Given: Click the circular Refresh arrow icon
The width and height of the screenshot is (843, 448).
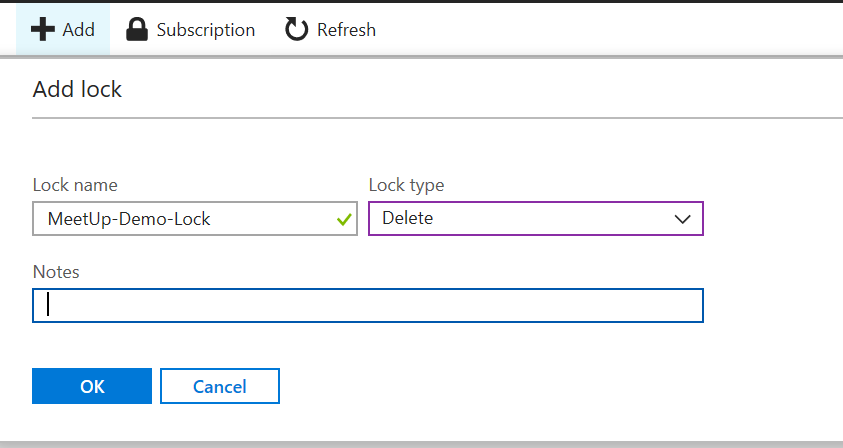Looking at the screenshot, I should coord(297,29).
